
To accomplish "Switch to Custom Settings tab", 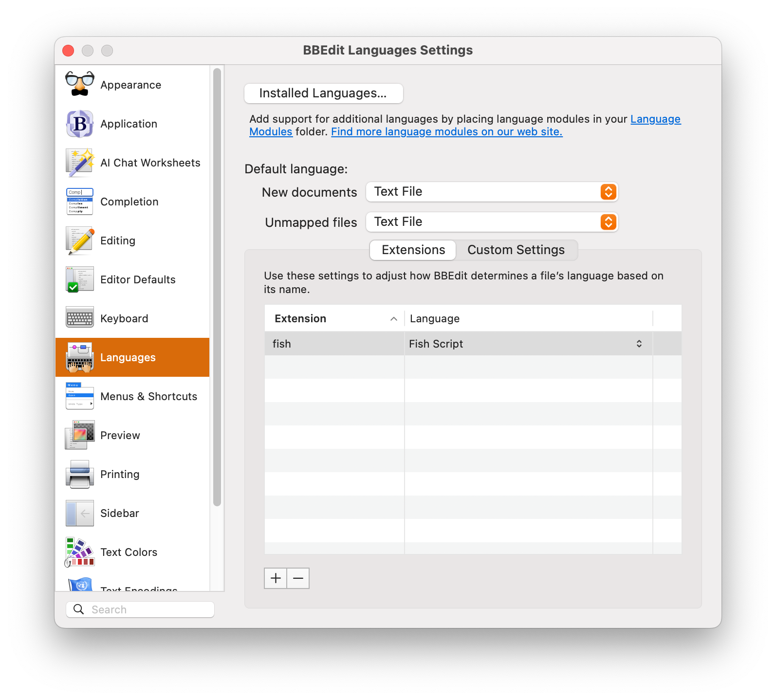I will (x=516, y=250).
